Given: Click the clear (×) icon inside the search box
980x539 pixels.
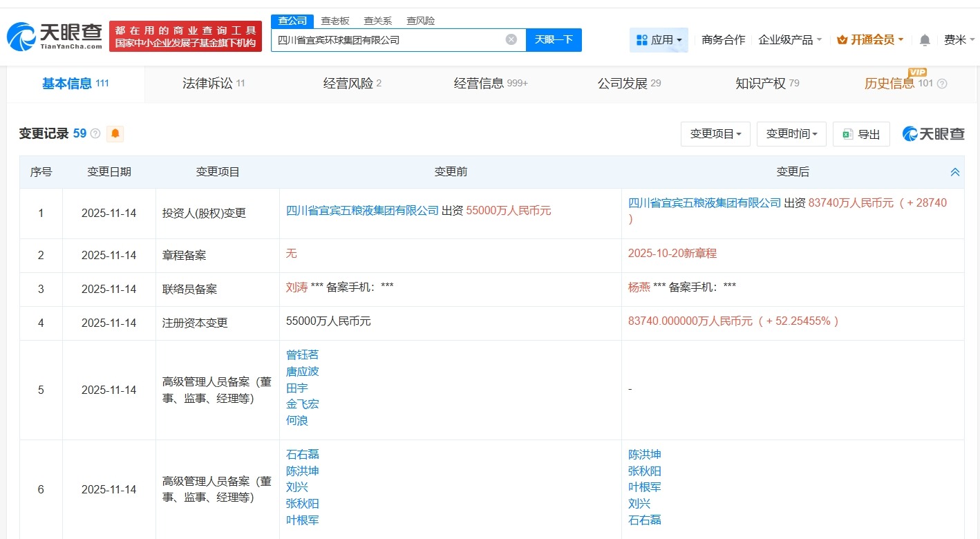Looking at the screenshot, I should (511, 39).
